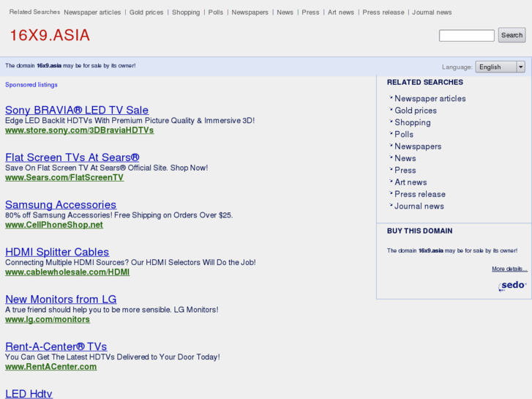Open New Monitors from LG listing
Viewport: 532px width, 399px height.
click(61, 299)
